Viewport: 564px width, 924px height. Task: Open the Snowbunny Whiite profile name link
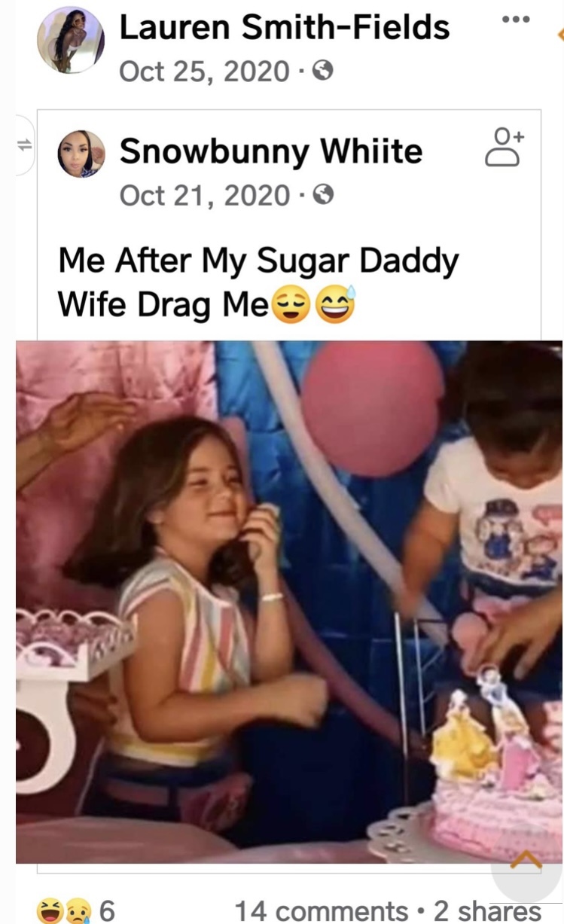tap(271, 151)
